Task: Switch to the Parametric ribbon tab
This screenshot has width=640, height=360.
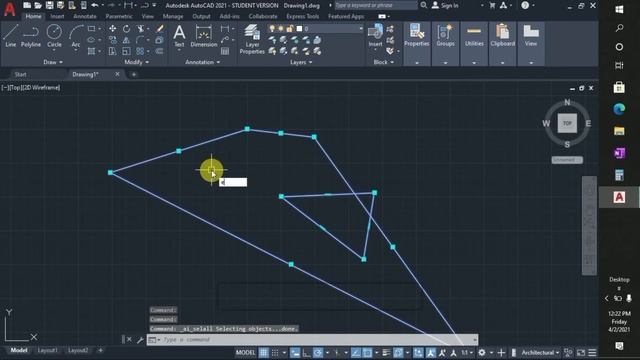Action: click(x=119, y=16)
